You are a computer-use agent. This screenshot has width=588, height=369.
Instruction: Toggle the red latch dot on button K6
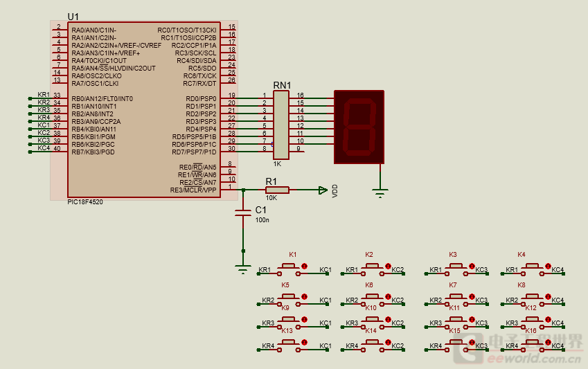coord(388,296)
